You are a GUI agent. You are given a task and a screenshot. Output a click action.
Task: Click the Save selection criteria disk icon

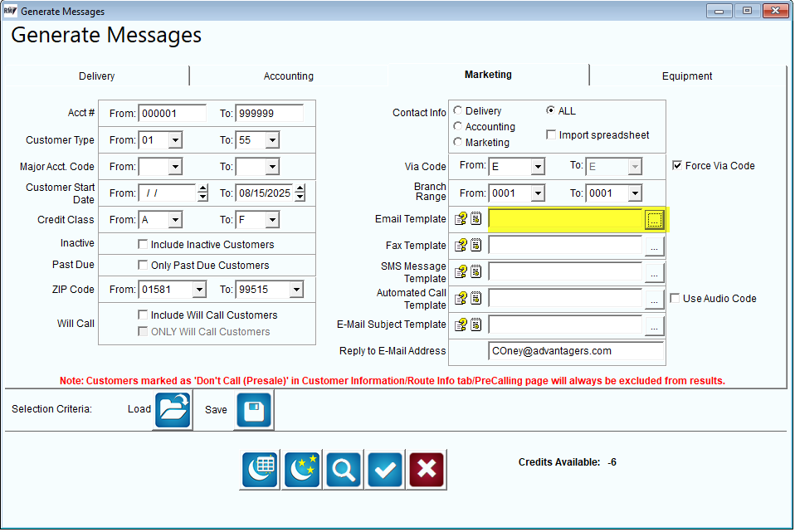tap(254, 410)
